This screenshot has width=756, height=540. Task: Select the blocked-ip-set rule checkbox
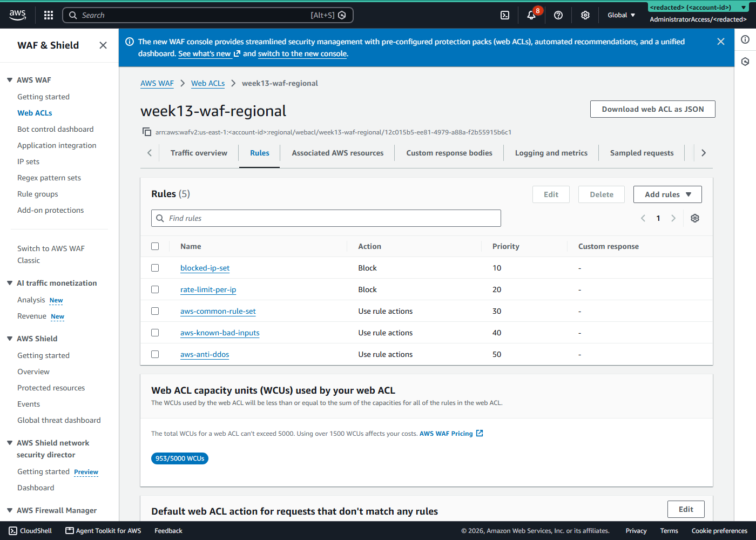click(x=155, y=268)
